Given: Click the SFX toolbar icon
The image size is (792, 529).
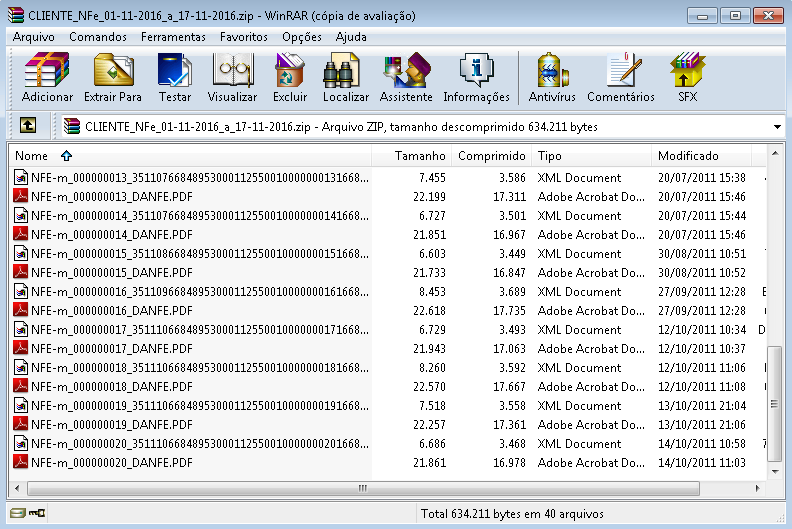Looking at the screenshot, I should pyautogui.click(x=687, y=70).
